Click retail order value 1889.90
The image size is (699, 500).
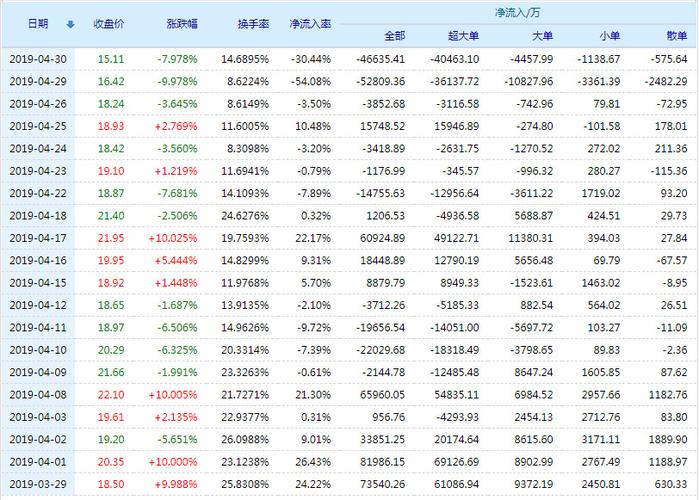[668, 439]
